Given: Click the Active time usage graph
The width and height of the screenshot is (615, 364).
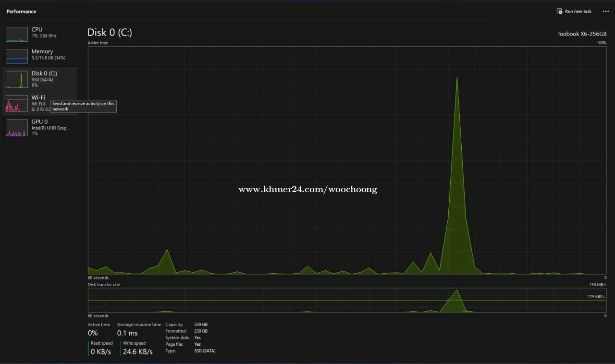Looking at the screenshot, I should pyautogui.click(x=347, y=160).
